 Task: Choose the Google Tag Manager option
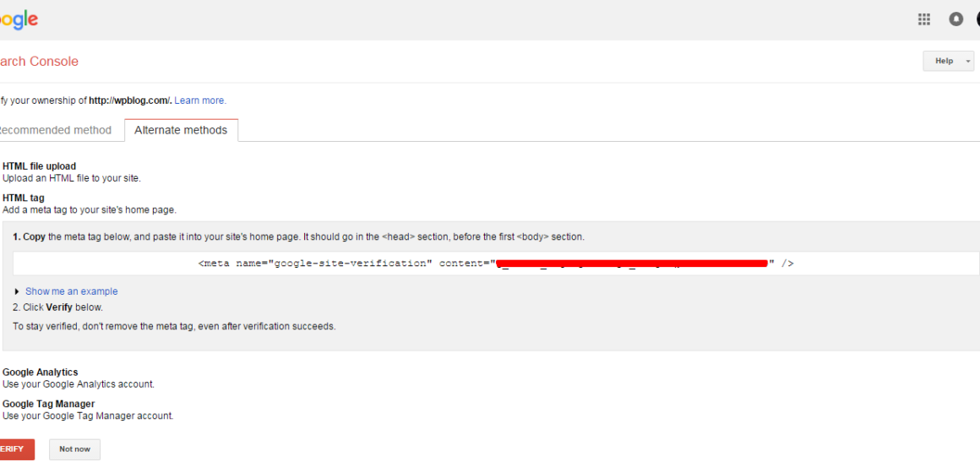point(49,404)
